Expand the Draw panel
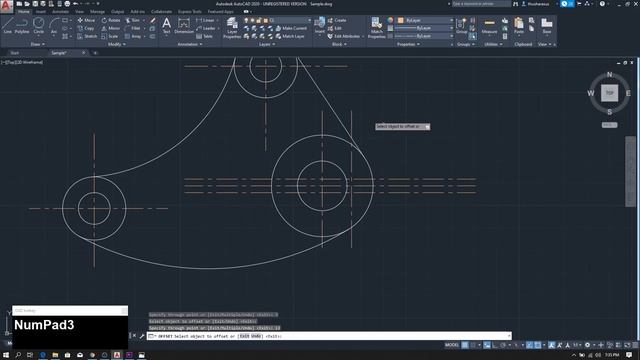The image size is (640, 360). tap(38, 44)
